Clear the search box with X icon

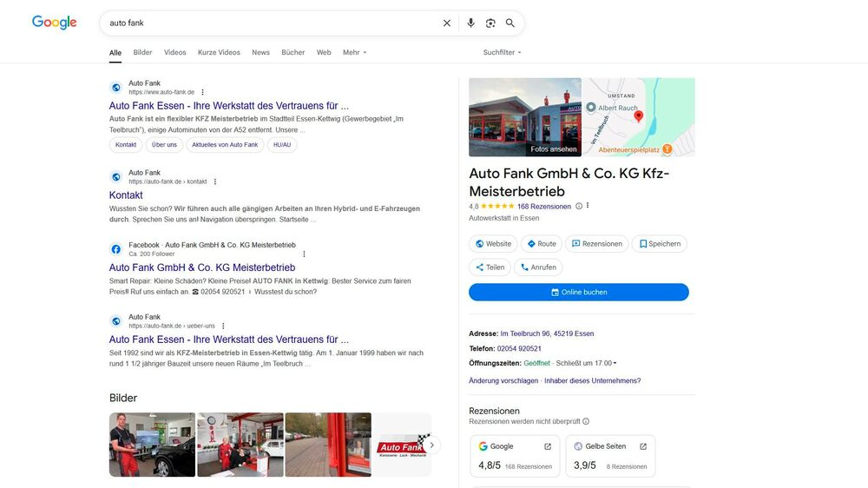point(447,23)
